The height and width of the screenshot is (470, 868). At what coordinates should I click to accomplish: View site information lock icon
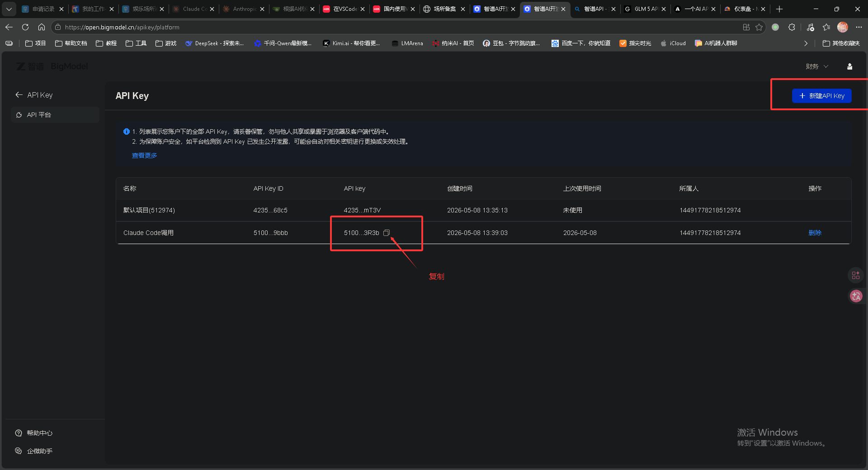pyautogui.click(x=58, y=27)
